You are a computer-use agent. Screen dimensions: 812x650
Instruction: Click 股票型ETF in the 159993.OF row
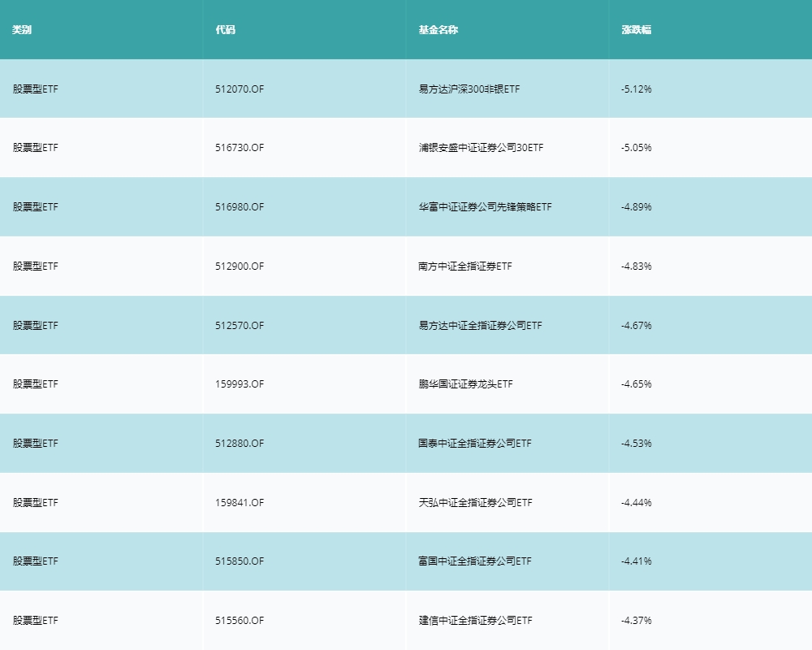pos(35,384)
